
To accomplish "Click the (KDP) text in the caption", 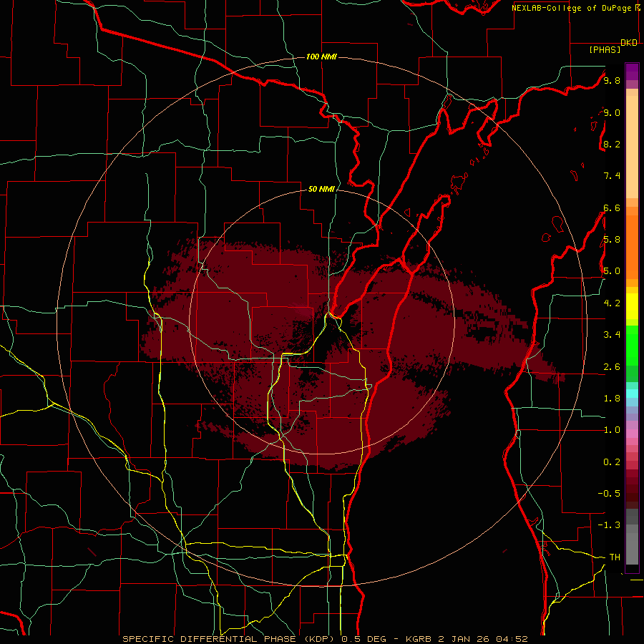I will click(319, 639).
